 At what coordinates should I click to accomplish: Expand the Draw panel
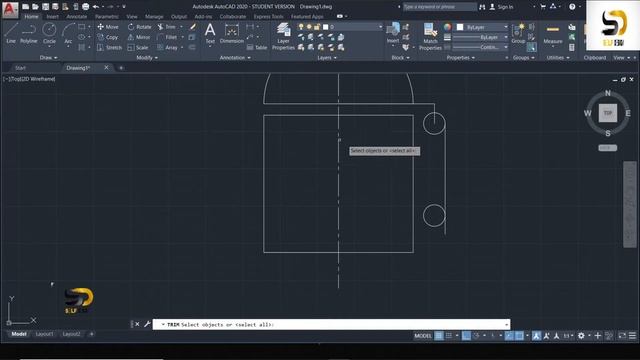pos(48,58)
